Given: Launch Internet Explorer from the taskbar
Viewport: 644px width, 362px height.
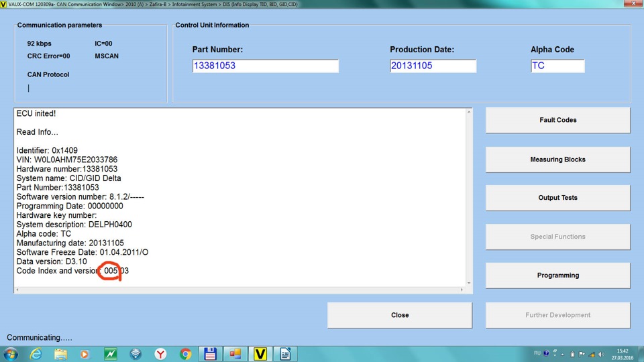Looking at the screenshot, I should click(x=36, y=354).
